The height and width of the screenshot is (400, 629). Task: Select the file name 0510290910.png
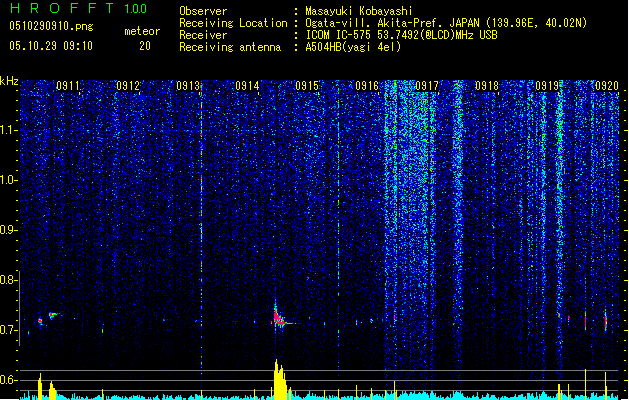[51, 26]
